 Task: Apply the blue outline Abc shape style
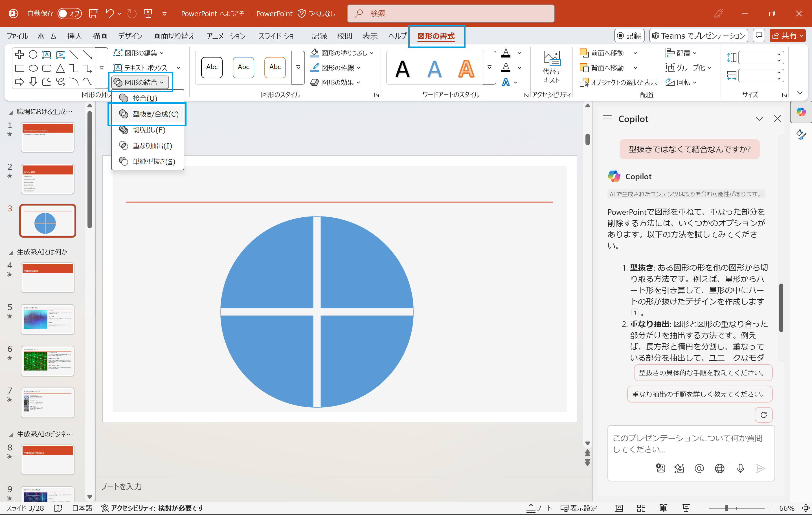coord(243,67)
